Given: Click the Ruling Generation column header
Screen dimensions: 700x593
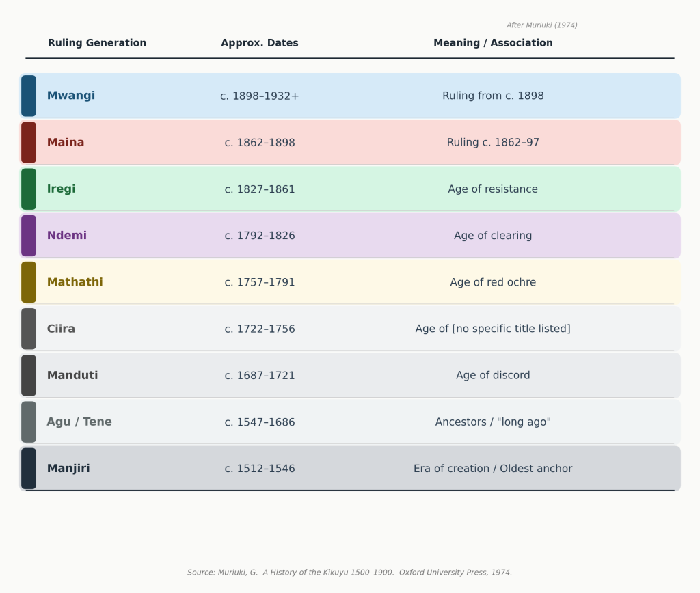Looking at the screenshot, I should tap(97, 43).
